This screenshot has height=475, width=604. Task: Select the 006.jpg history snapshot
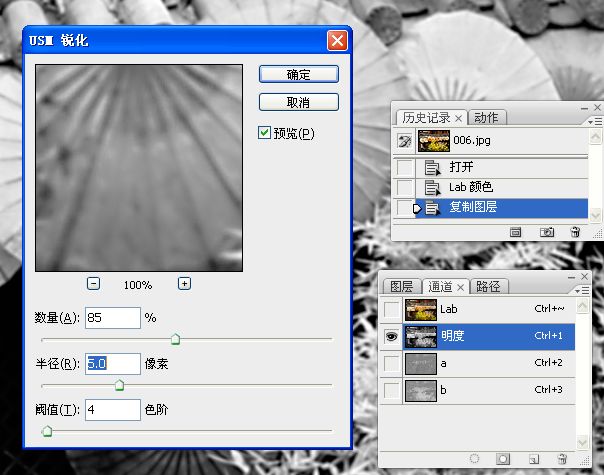[501, 141]
